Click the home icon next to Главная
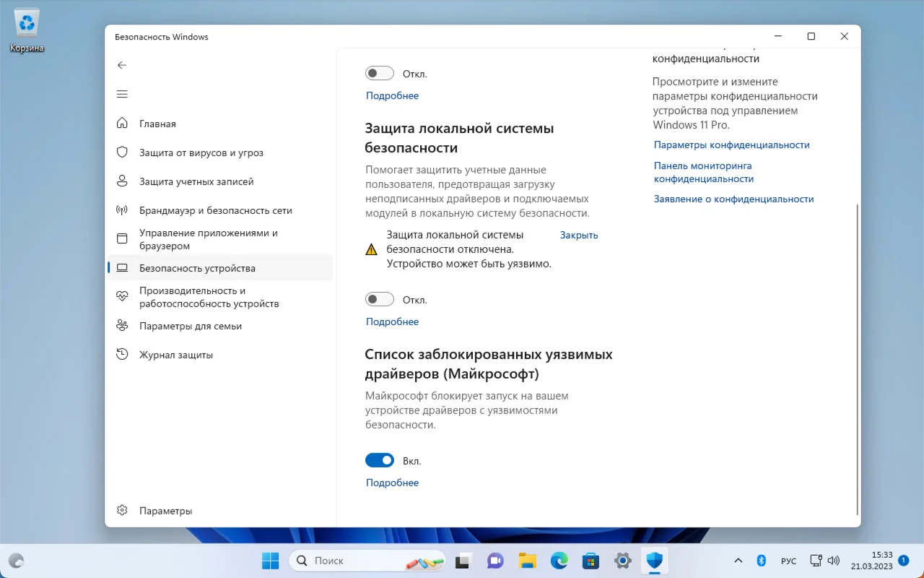Screen dimensions: 924x578 (x=122, y=124)
